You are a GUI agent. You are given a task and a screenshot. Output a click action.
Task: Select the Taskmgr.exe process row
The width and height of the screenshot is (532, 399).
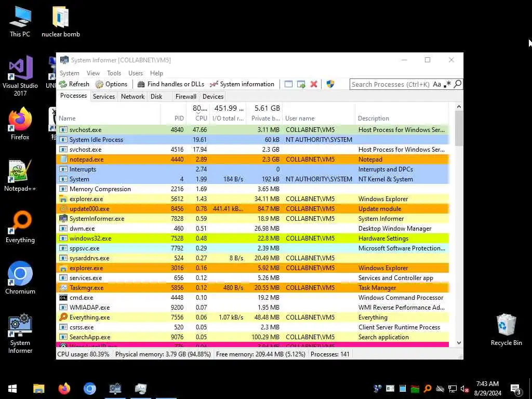pos(253,288)
